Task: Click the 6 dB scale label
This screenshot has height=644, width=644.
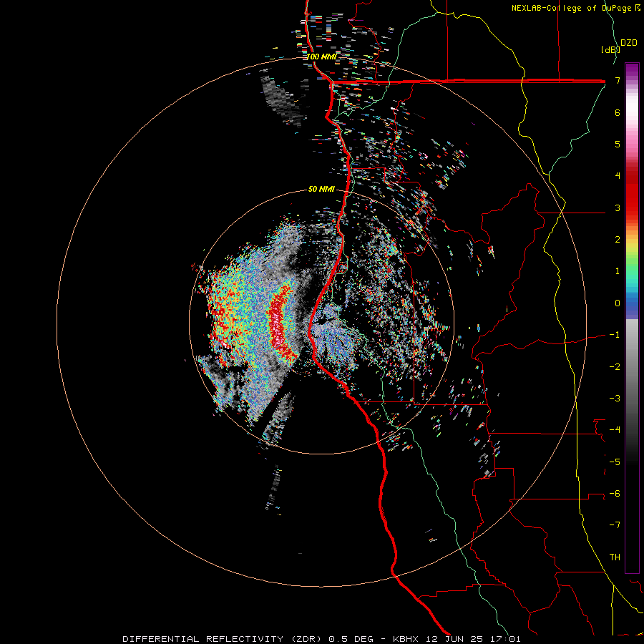Action: [618, 112]
